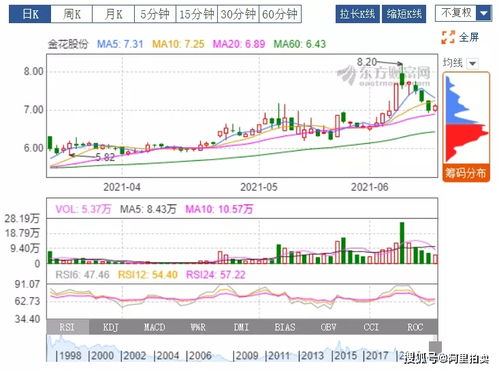Click the 2009 marker on the timeline
The height and width of the screenshot is (370, 499).
[246, 356]
